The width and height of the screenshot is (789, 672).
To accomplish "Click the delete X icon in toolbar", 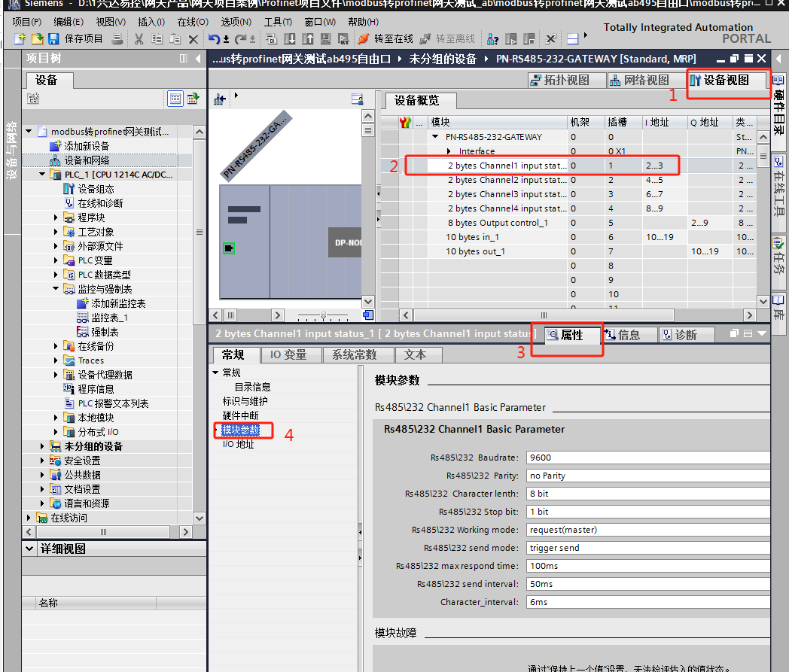I will coord(193,38).
